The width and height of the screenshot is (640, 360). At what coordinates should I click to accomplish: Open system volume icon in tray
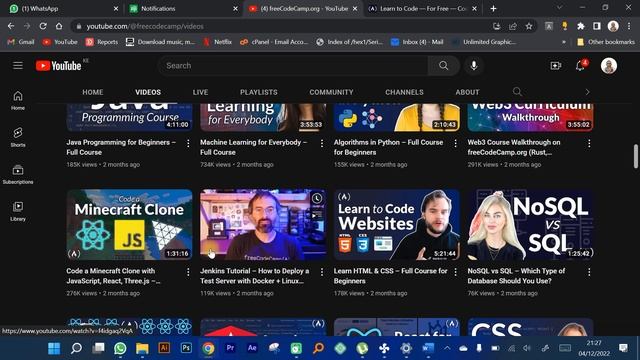click(x=527, y=348)
